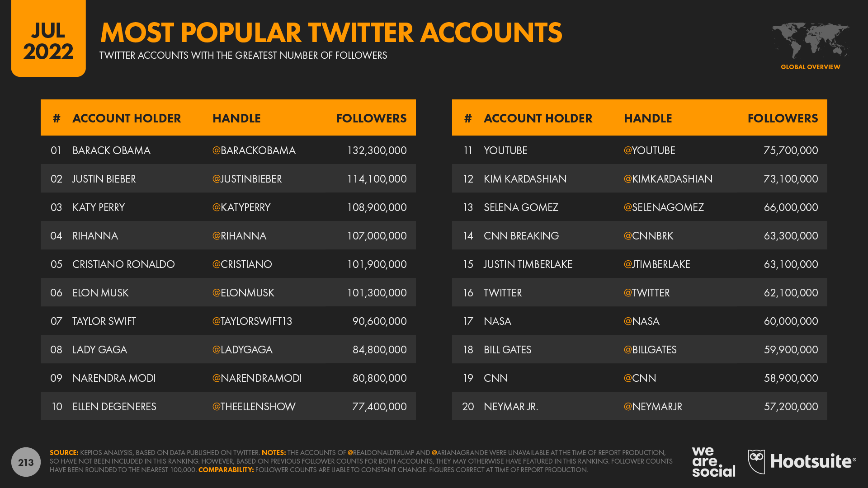Image resolution: width=868 pixels, height=488 pixels.
Task: Open the @ELONMUSK handle
Action: pyautogui.click(x=243, y=293)
